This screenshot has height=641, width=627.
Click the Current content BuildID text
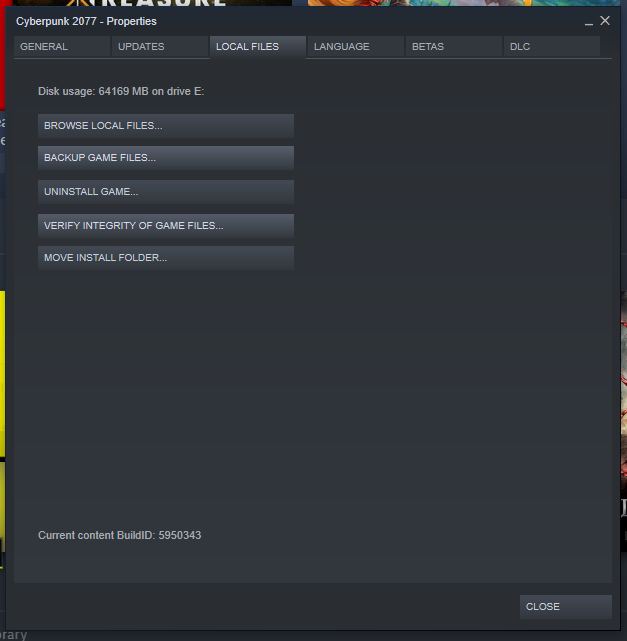point(119,536)
